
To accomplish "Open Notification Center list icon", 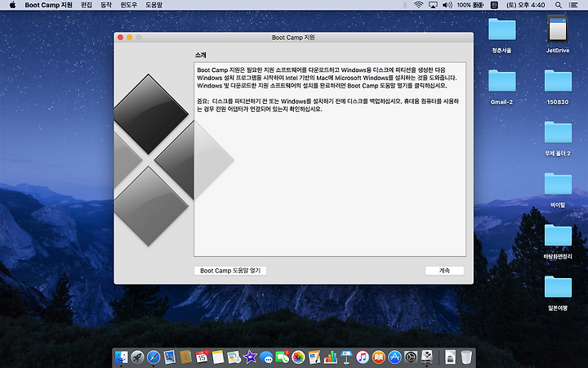I will pos(573,5).
